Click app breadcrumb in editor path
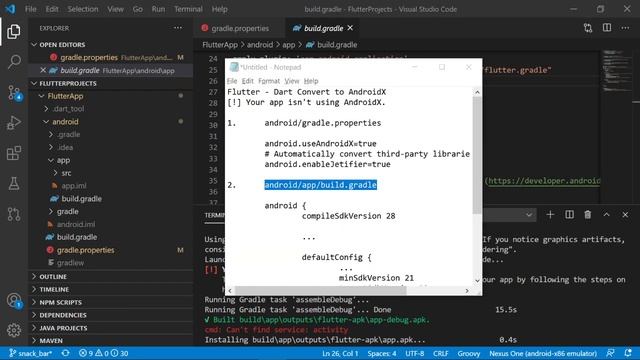The height and width of the screenshot is (360, 640). pyautogui.click(x=289, y=45)
